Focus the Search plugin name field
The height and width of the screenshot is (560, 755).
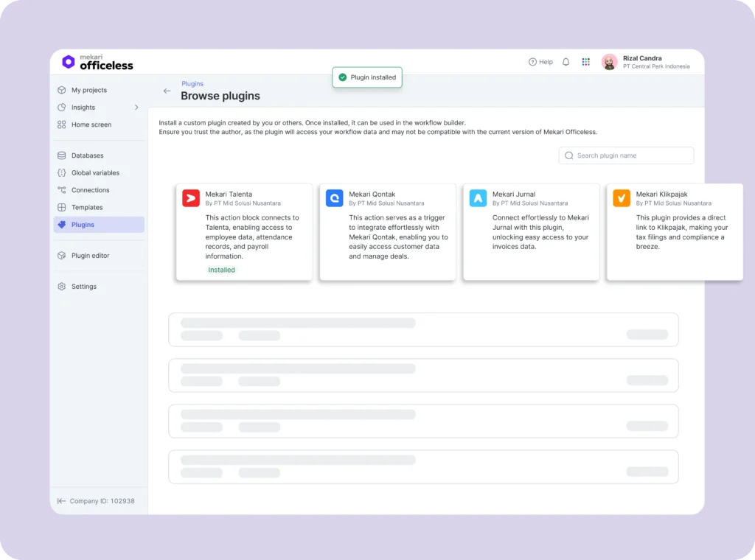click(x=626, y=155)
